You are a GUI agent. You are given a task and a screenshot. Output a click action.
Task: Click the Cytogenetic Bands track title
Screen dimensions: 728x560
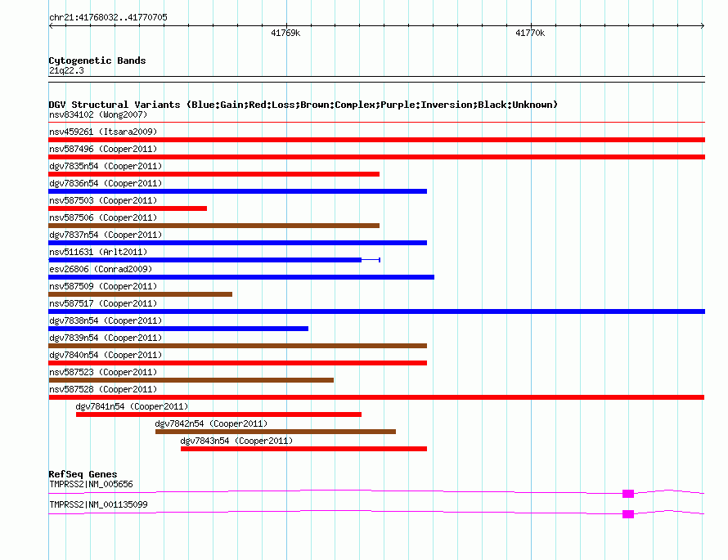(97, 60)
